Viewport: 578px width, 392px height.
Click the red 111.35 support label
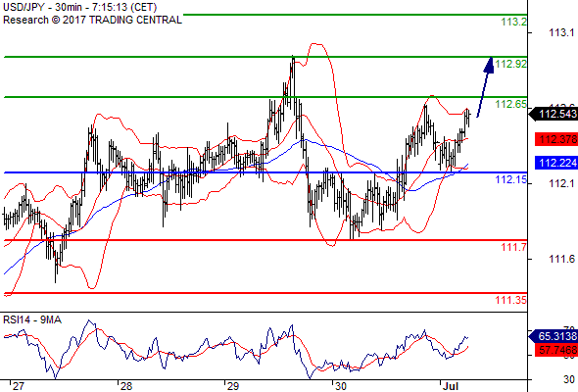coord(511,300)
